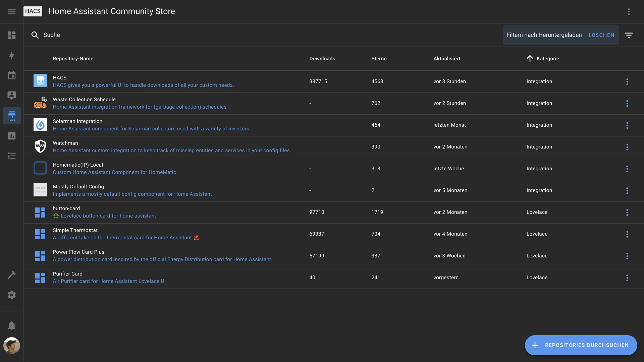Open the Logbook list sidebar icon
644x362 pixels.
12,156
